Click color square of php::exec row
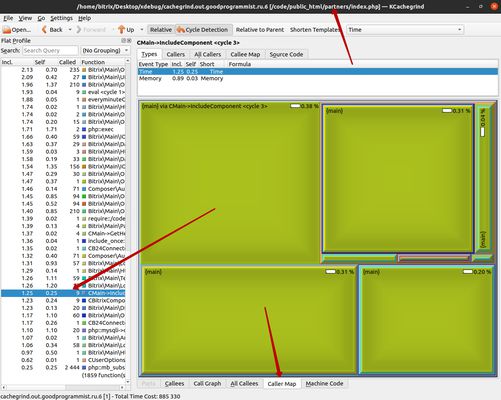 pyautogui.click(x=84, y=129)
